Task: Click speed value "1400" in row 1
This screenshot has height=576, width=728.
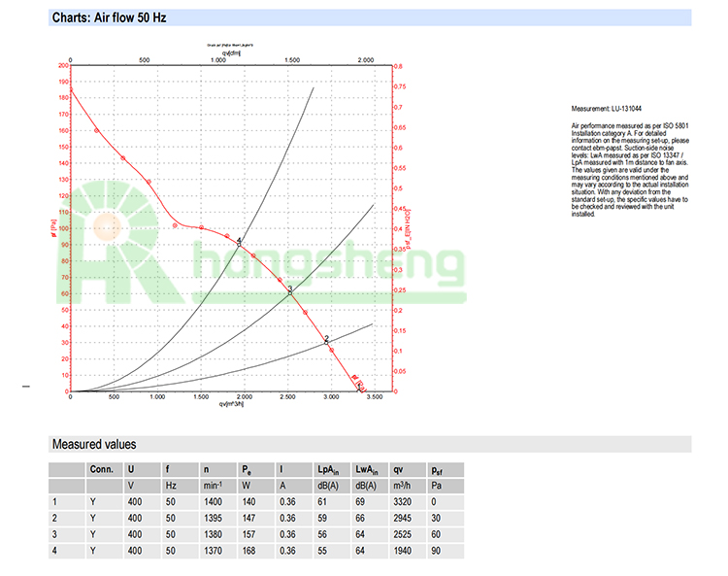Action: (x=213, y=501)
